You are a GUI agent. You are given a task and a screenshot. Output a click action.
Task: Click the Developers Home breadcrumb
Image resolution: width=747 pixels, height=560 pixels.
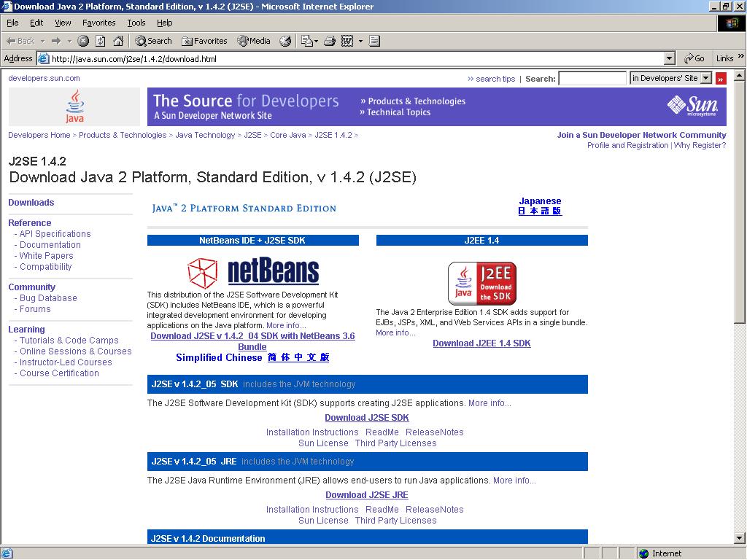point(39,135)
